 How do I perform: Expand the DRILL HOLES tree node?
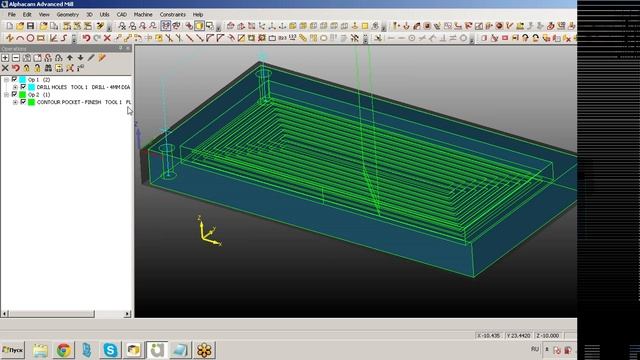coord(15,87)
